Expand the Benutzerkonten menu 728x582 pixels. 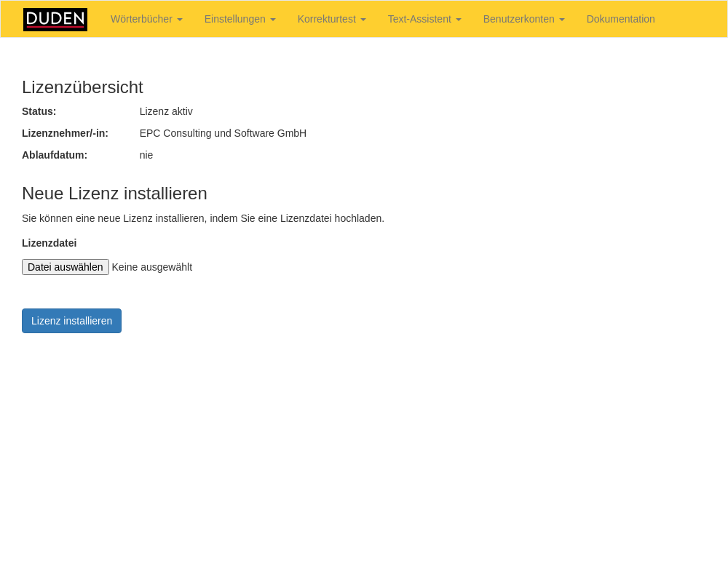click(523, 19)
